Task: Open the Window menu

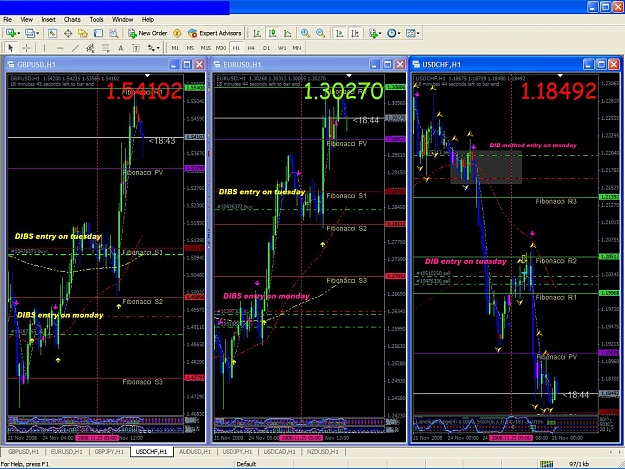Action: 122,20
